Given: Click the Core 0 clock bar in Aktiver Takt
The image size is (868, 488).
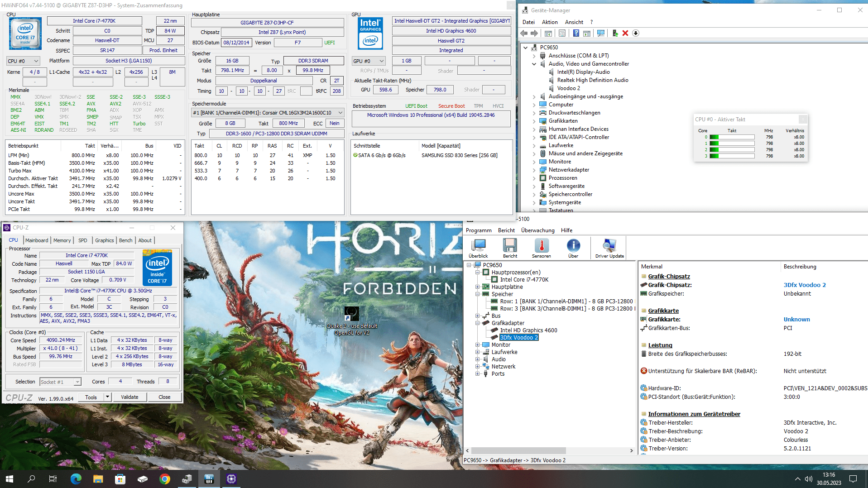Looking at the screenshot, I should pos(732,137).
